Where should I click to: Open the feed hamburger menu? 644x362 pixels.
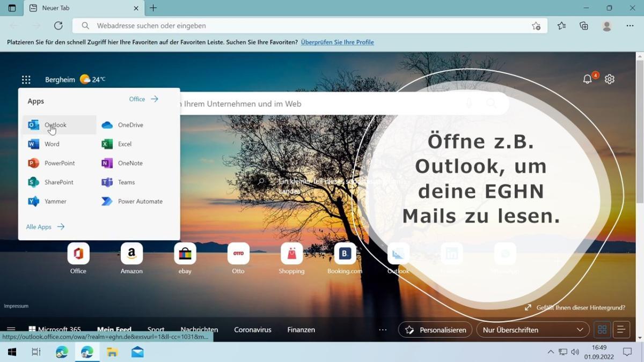point(11,330)
